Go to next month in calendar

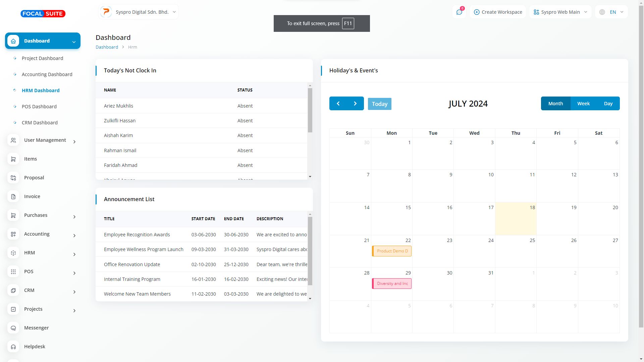point(355,104)
